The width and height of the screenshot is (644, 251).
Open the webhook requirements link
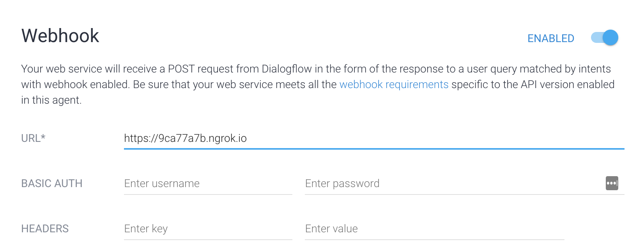pyautogui.click(x=394, y=85)
